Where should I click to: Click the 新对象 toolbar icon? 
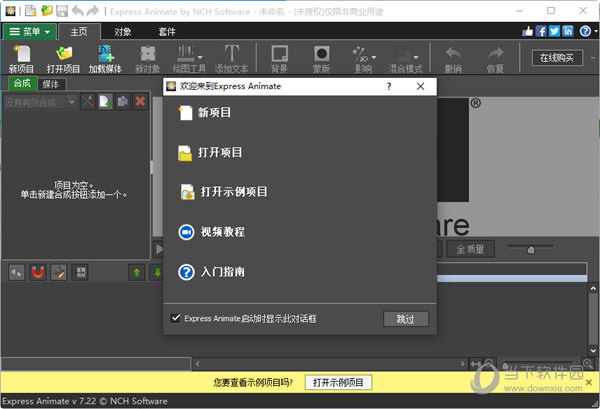click(147, 59)
